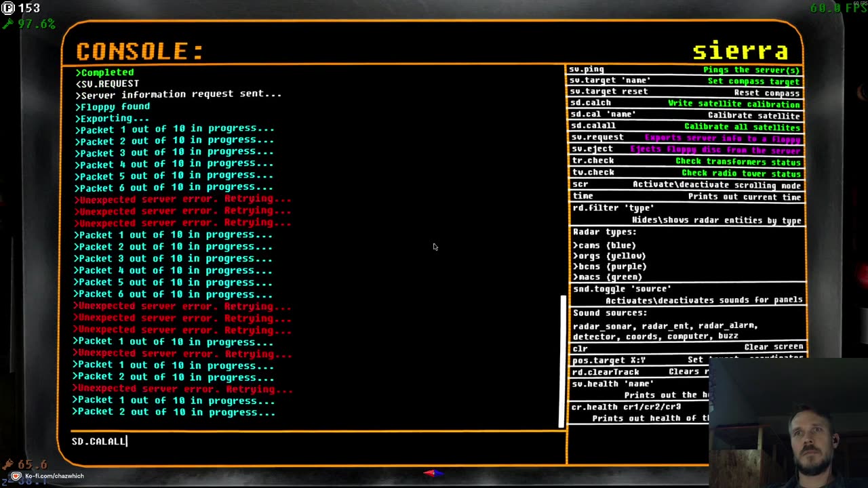Click the rd.clearTrack command
This screenshot has height=488, width=868.
pyautogui.click(x=606, y=372)
